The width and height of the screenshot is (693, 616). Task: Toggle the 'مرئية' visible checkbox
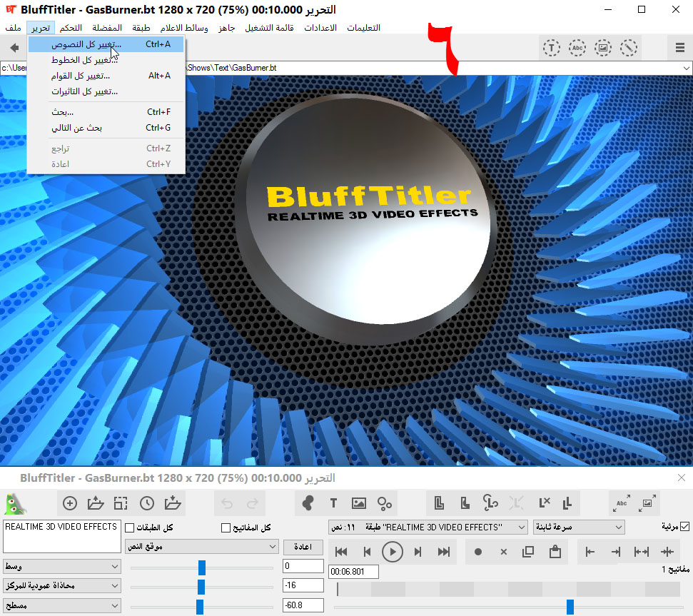[x=684, y=527]
